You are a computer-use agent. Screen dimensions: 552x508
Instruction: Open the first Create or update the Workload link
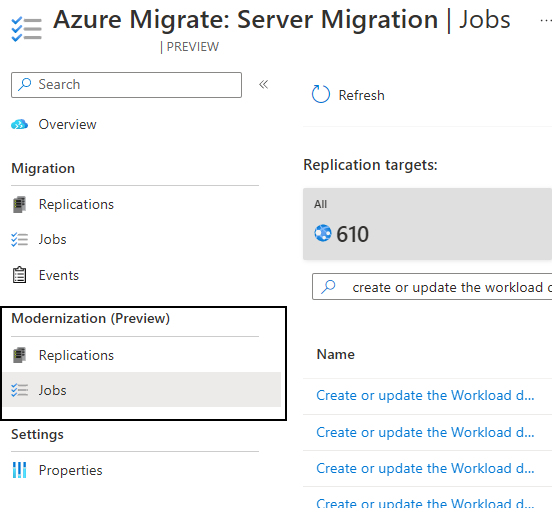coord(425,396)
